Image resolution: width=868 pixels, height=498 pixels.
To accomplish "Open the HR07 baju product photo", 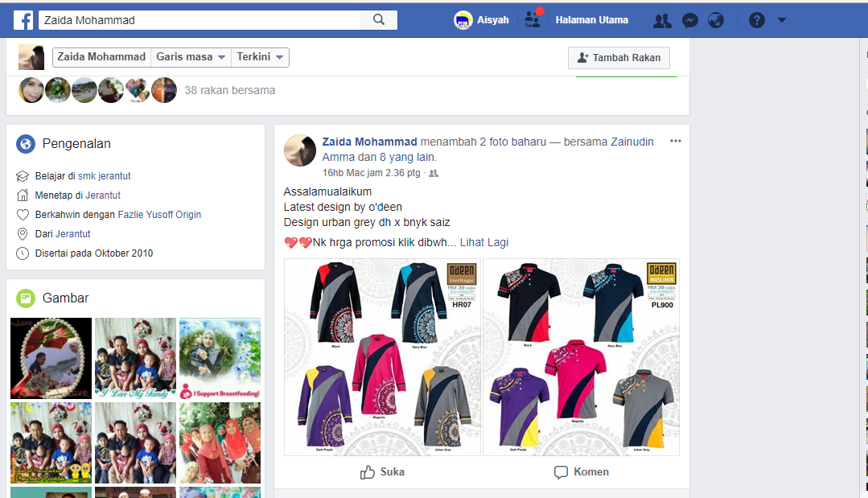I will pos(383,357).
